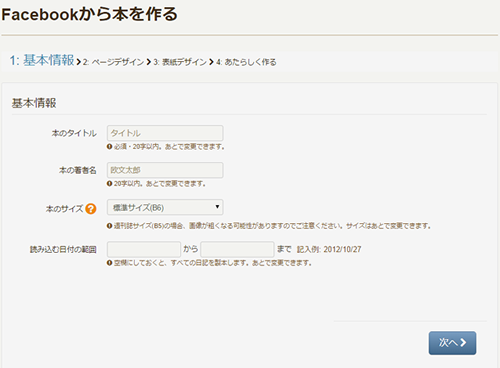Click info icon beside 週刊誌サイズ(B5) note

point(109,226)
